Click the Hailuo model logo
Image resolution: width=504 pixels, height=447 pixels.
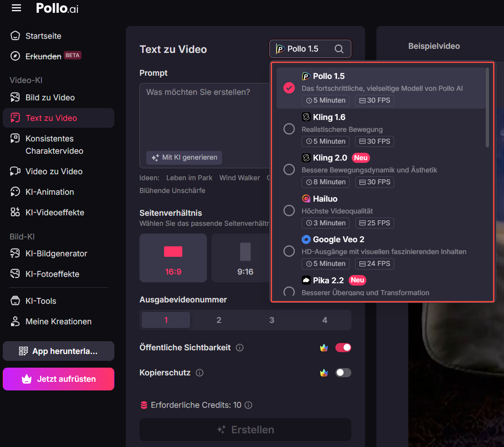[x=306, y=198]
